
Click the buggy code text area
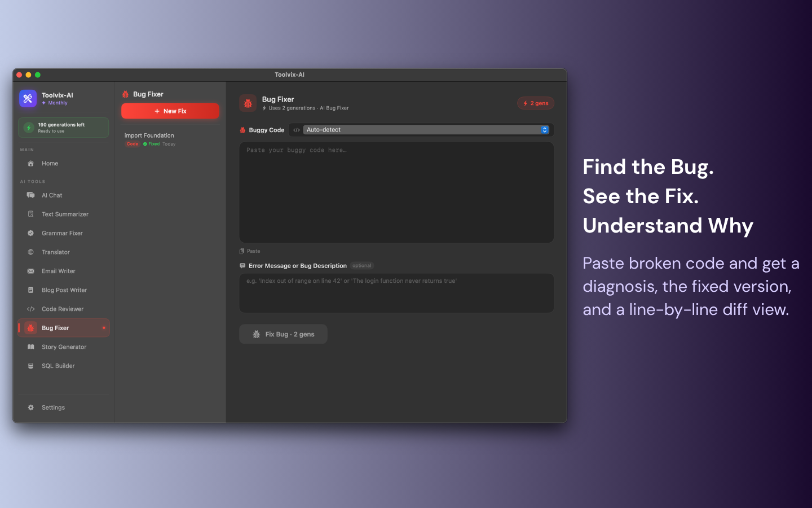[x=396, y=192]
